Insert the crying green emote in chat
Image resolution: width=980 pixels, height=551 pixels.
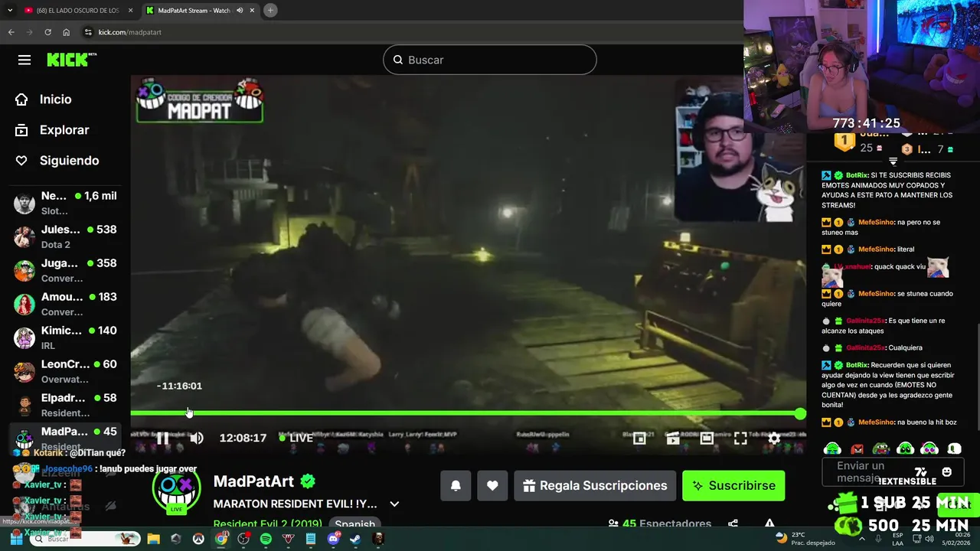(x=832, y=449)
